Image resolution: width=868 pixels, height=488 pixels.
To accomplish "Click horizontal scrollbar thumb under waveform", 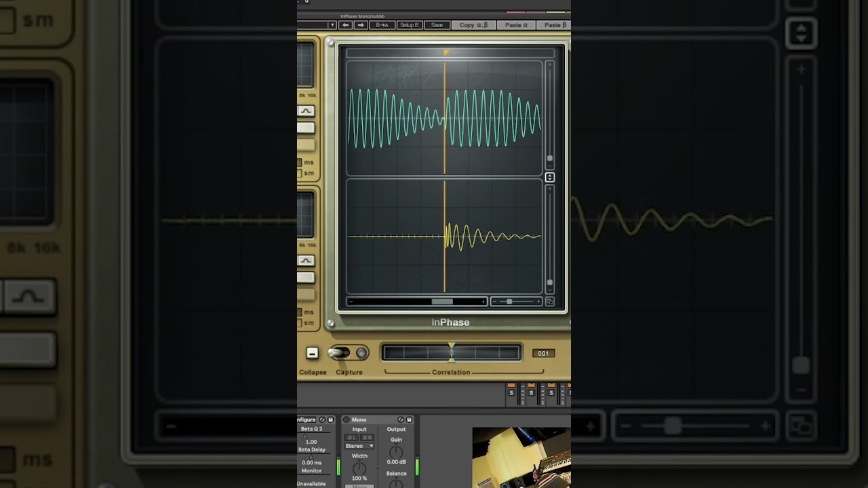I will (x=442, y=302).
